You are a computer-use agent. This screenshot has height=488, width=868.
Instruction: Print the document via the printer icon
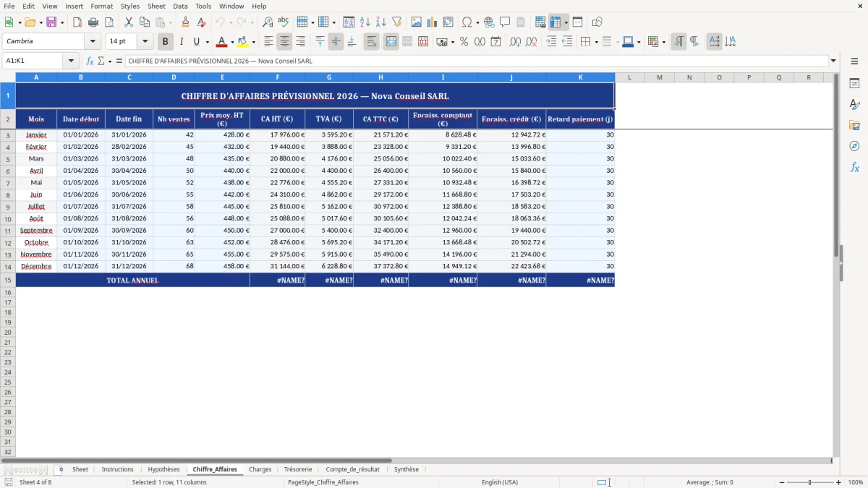[x=93, y=22]
